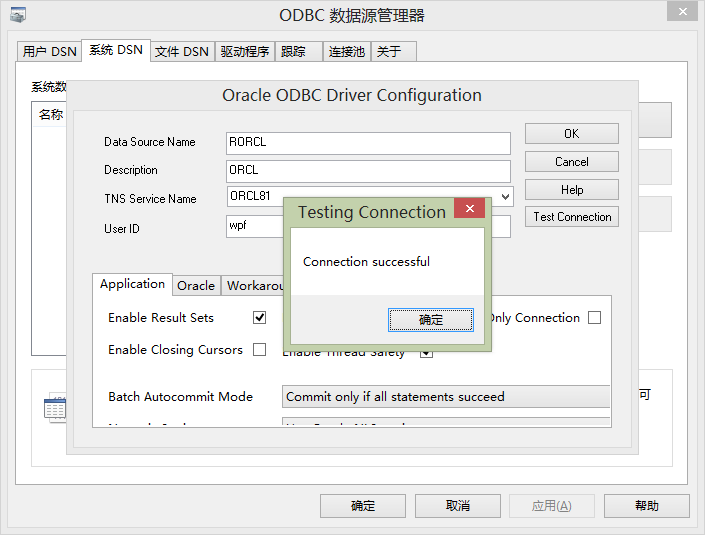Viewport: 705px width, 535px height.
Task: Select the Workarounds tab
Action: (x=253, y=285)
